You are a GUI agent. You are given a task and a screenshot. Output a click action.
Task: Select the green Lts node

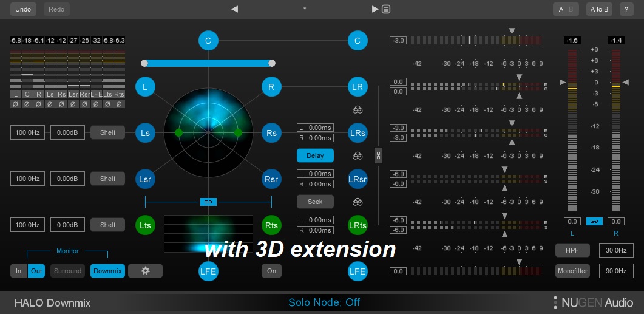(x=145, y=225)
